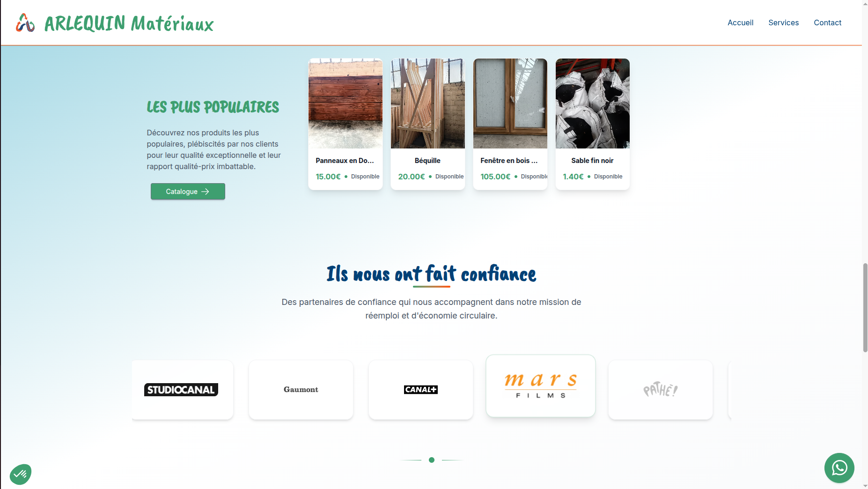This screenshot has height=489, width=868.
Task: Open the Panneaux en Douglas product photo
Action: (346, 104)
